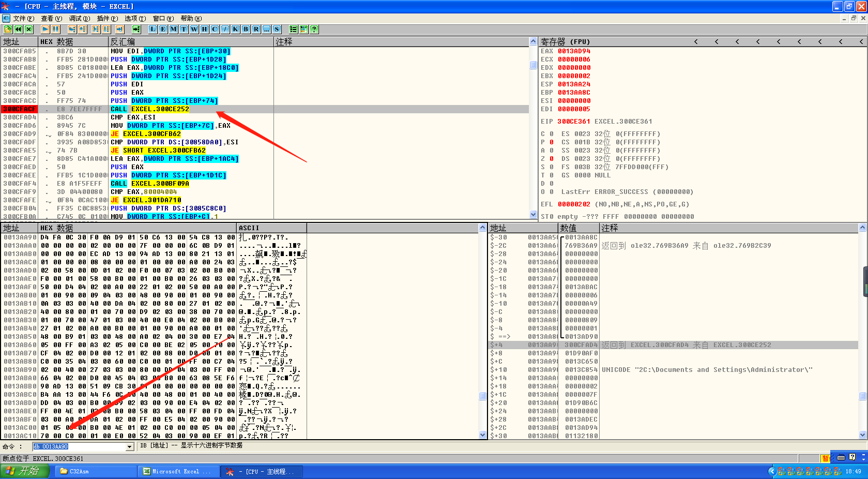Open Threads window with T icon
The height and width of the screenshot is (479, 868).
coord(184,29)
